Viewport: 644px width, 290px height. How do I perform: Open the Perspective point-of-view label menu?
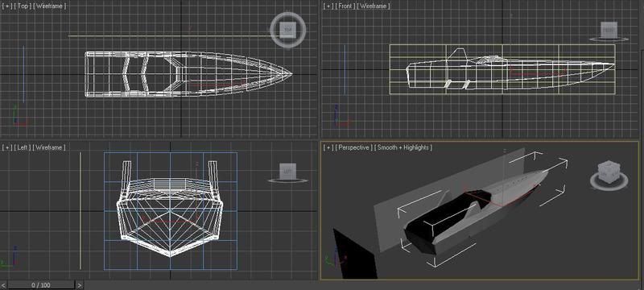coord(354,147)
